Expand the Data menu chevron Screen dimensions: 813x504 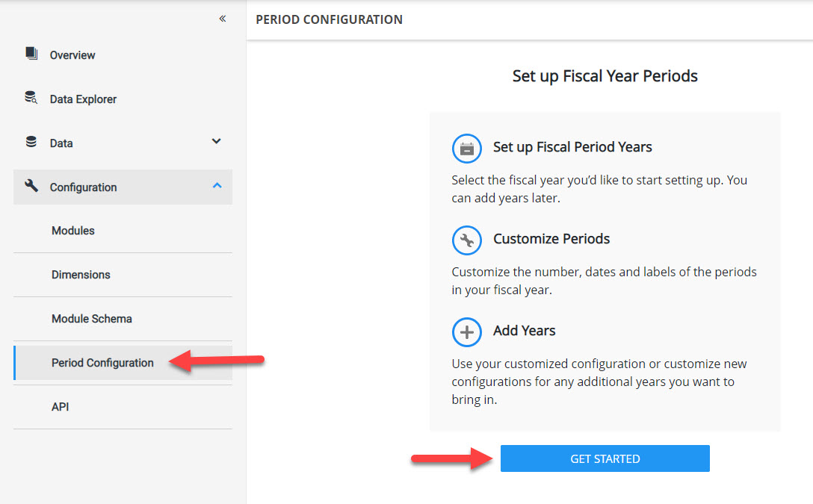pyautogui.click(x=217, y=141)
